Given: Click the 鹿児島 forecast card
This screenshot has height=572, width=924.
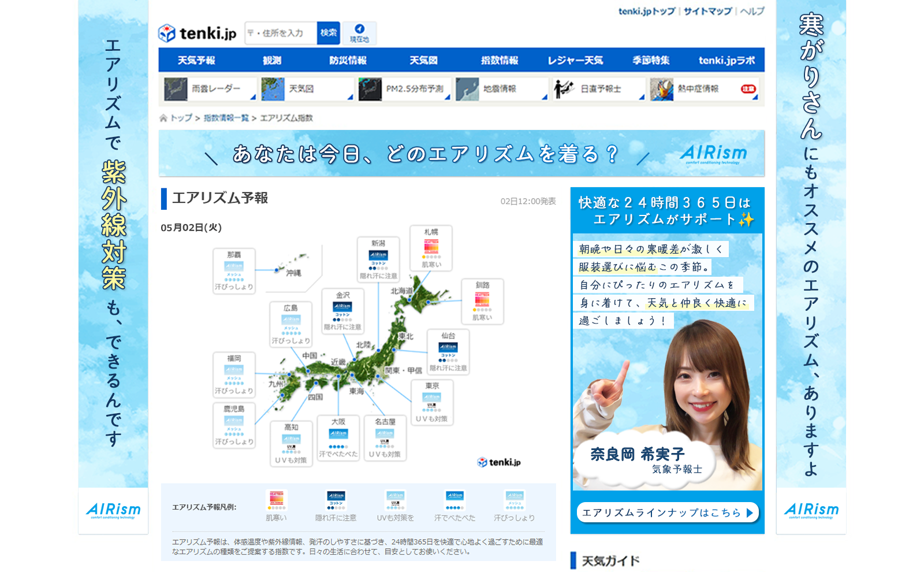Looking at the screenshot, I should tap(234, 425).
